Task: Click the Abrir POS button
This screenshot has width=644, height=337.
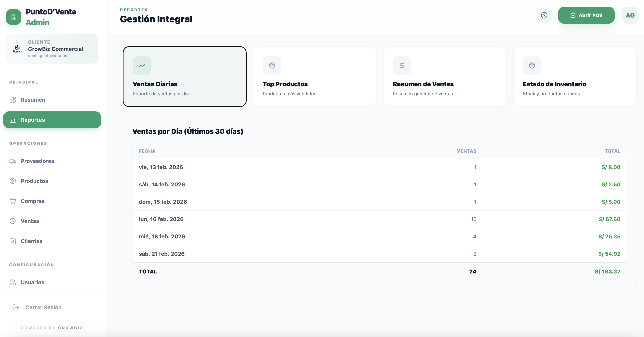Action: pyautogui.click(x=586, y=15)
